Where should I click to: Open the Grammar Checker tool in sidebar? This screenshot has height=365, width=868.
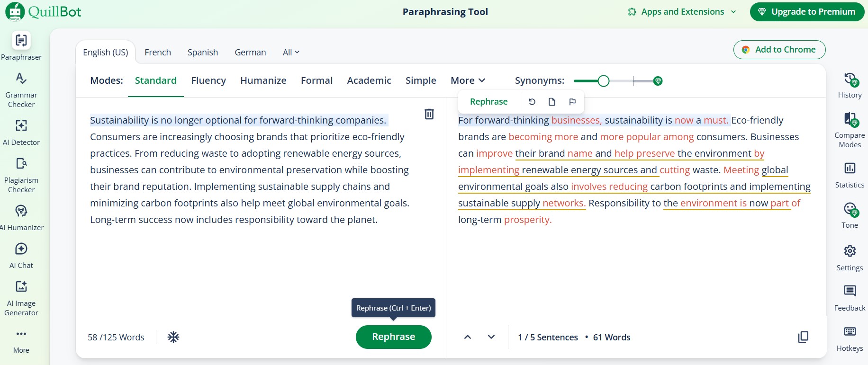pyautogui.click(x=21, y=90)
